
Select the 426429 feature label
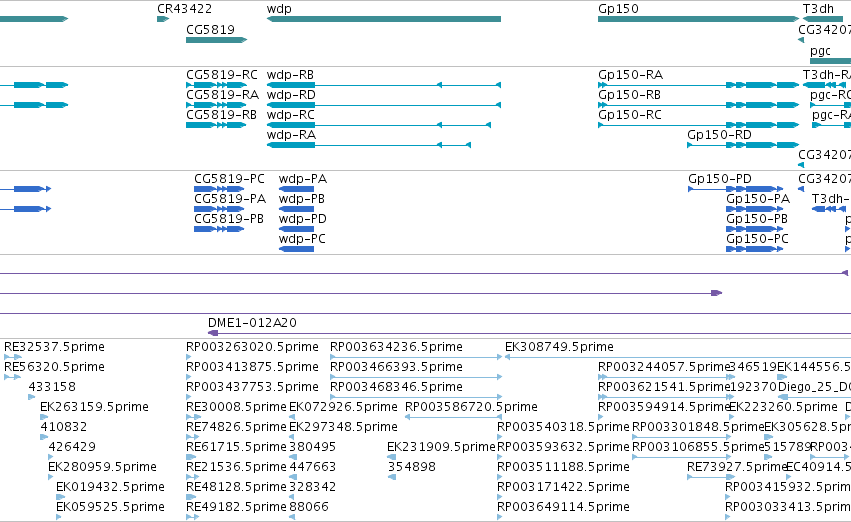point(72,447)
